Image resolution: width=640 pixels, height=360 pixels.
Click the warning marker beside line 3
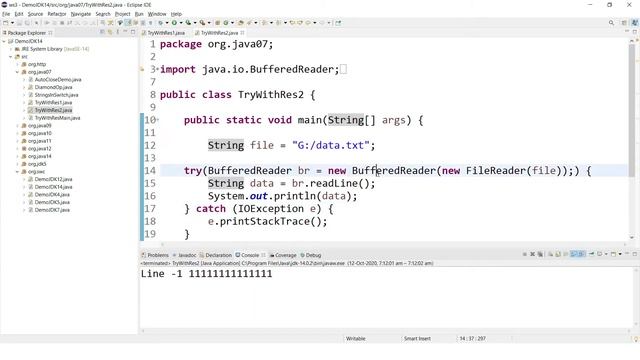(142, 70)
